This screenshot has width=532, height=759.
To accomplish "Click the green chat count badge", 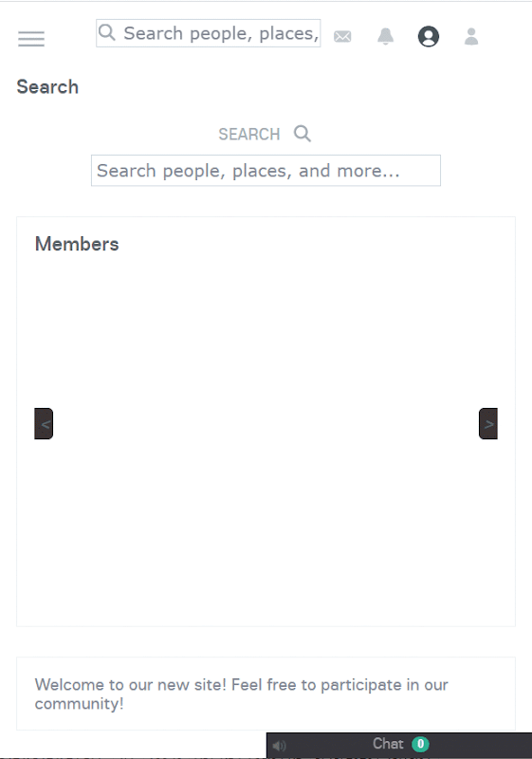I will [x=420, y=744].
